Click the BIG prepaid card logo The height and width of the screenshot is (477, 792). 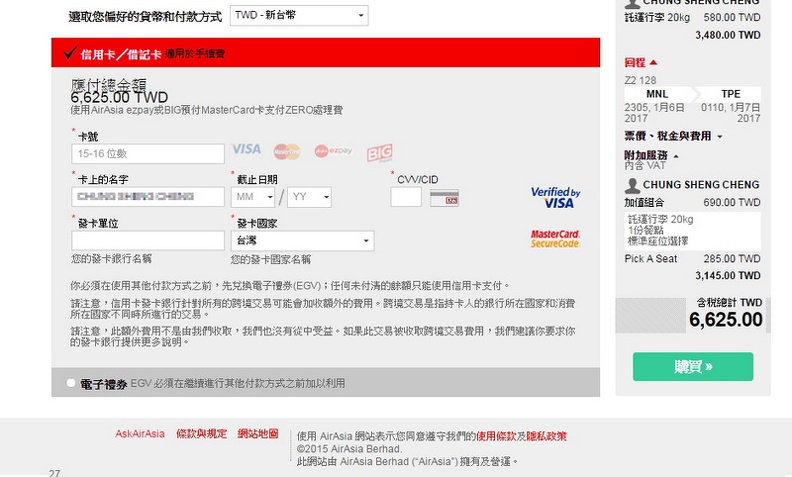click(x=379, y=152)
